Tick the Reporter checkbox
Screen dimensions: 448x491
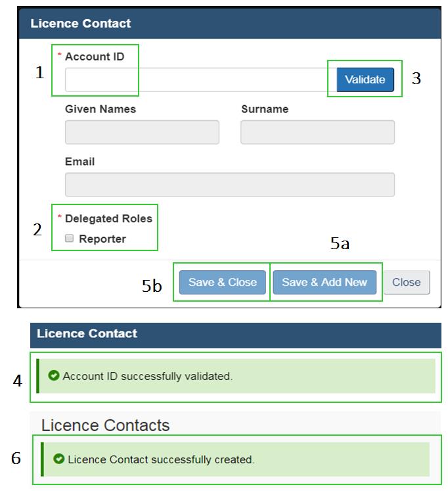tap(70, 239)
